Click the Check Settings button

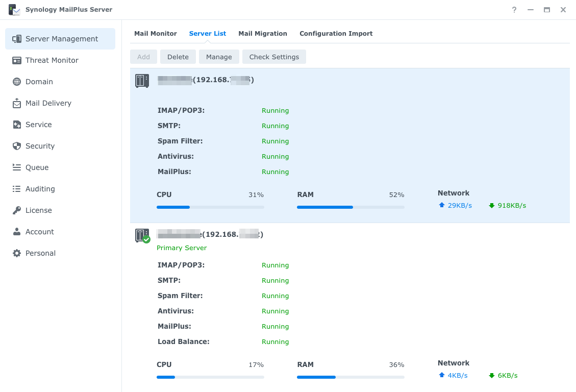[x=274, y=57]
